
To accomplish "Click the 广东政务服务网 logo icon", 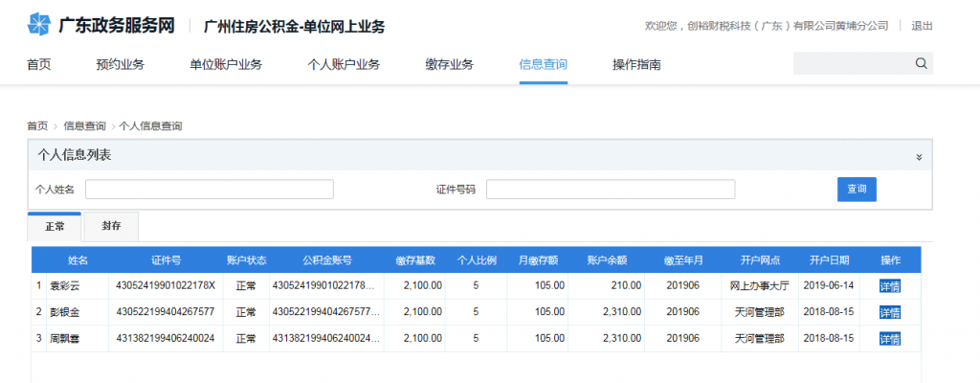I will click(x=39, y=26).
